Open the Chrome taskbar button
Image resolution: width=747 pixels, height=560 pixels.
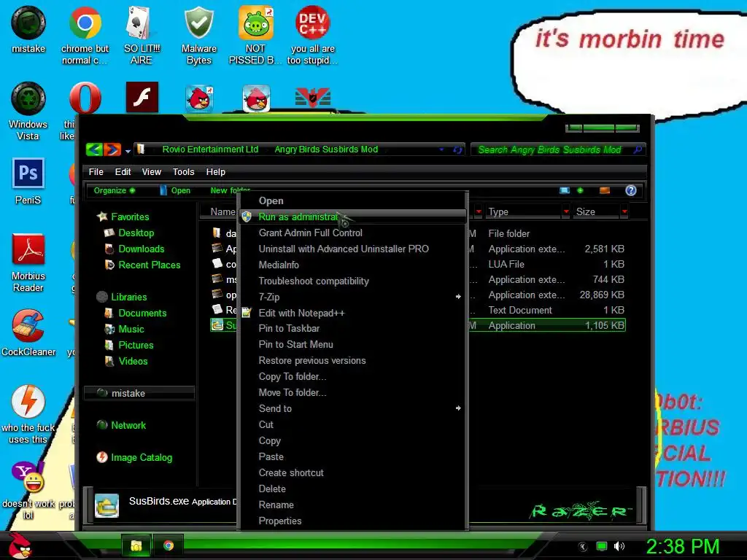[169, 545]
